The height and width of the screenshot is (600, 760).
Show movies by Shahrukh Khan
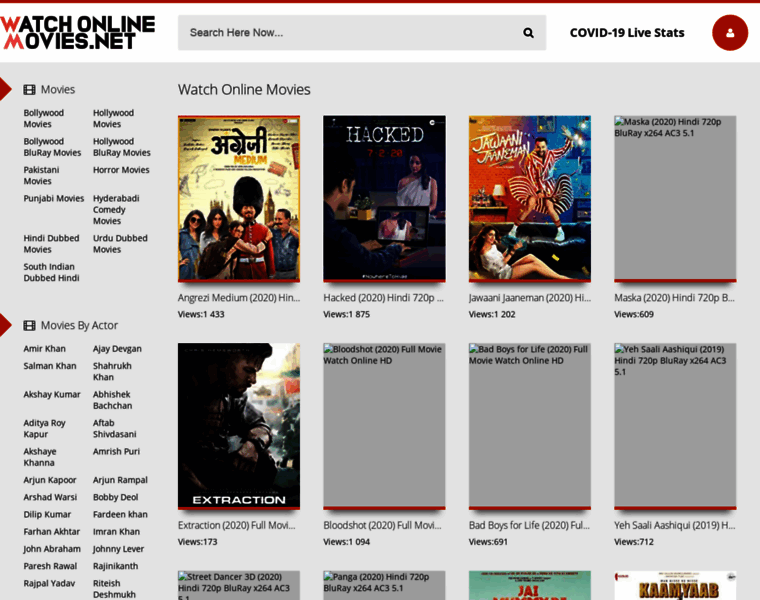coord(112,372)
